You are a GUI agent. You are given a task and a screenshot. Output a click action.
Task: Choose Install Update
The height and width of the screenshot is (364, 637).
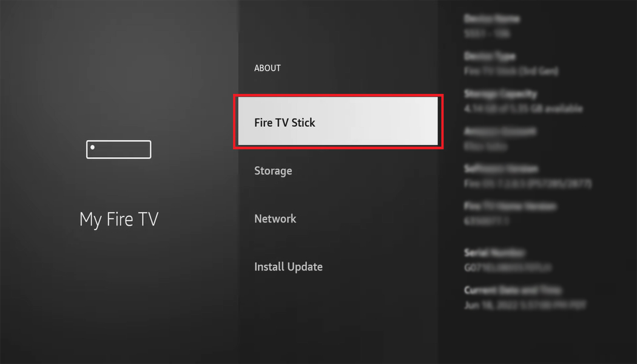(x=288, y=267)
